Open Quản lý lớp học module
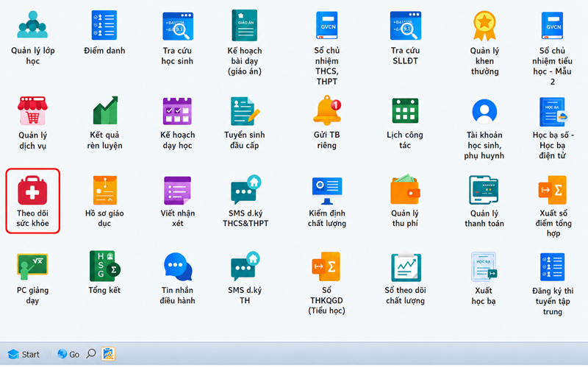The image size is (588, 368). [32, 25]
